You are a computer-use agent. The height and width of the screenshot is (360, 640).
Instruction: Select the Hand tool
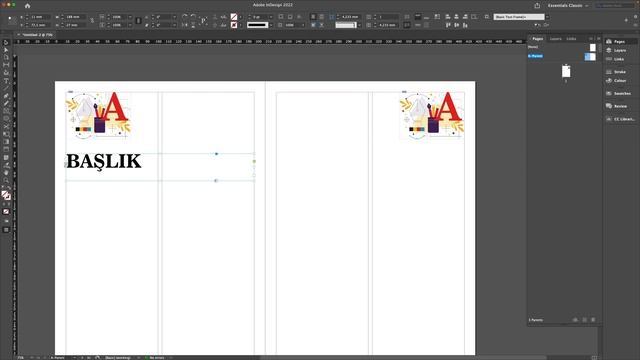click(x=6, y=173)
